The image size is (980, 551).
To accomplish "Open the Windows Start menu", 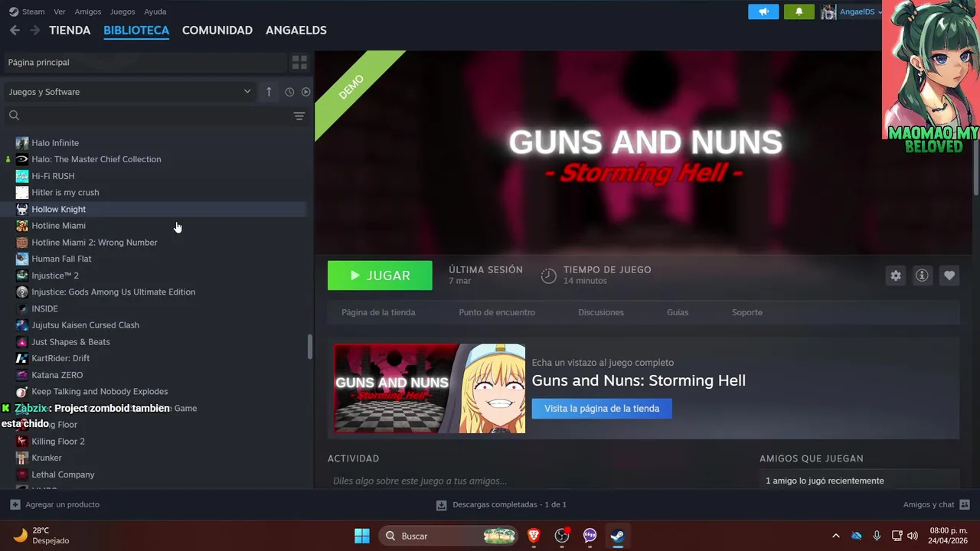I will pyautogui.click(x=362, y=536).
